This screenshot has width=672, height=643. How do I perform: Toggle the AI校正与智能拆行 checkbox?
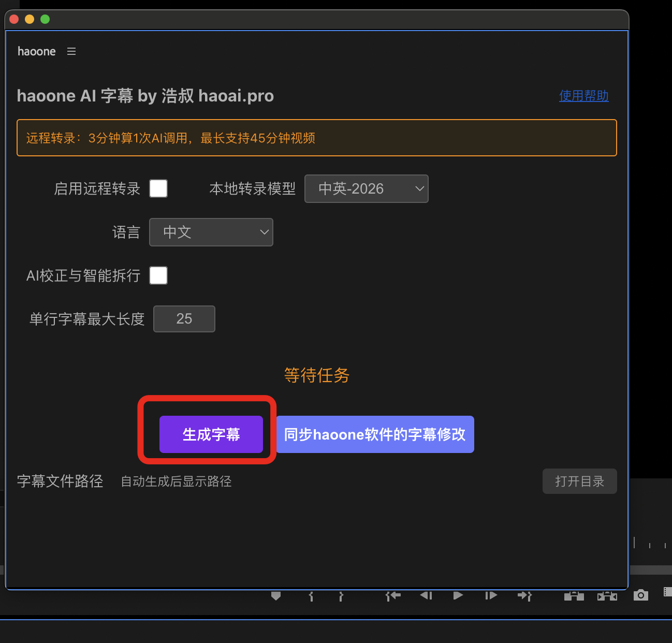(x=158, y=275)
